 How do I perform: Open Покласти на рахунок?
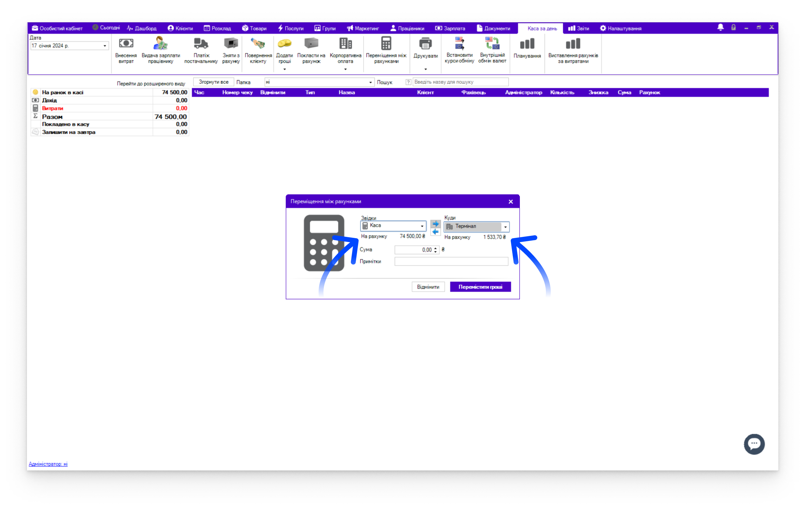coord(311,51)
